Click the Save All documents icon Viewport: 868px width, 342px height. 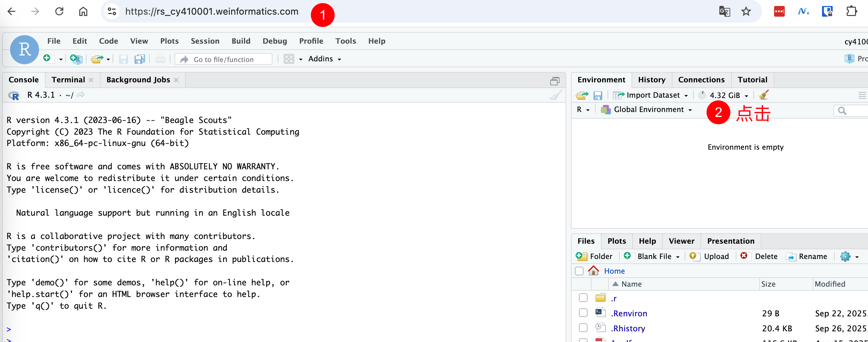pos(139,59)
